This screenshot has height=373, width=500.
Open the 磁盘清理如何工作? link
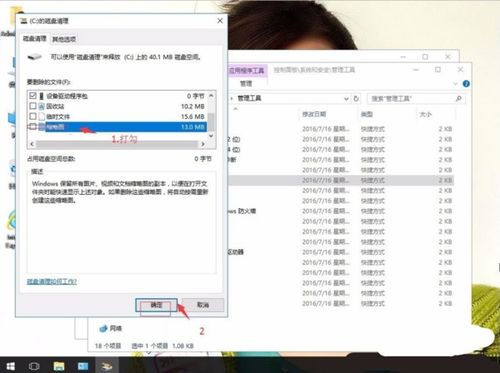[52, 282]
